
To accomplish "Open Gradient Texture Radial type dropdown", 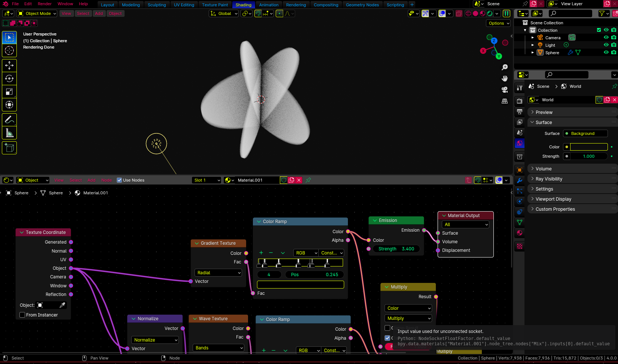I will pyautogui.click(x=218, y=273).
